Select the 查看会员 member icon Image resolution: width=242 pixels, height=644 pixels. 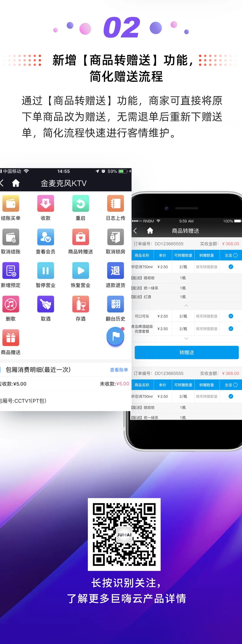tap(45, 237)
